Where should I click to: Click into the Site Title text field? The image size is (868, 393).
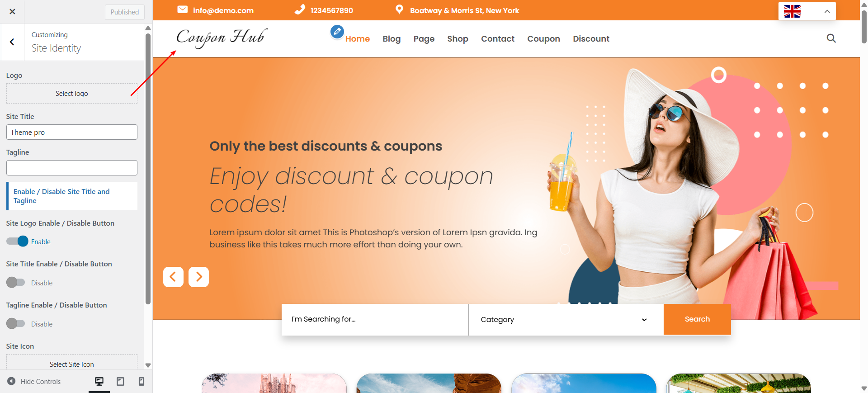[x=72, y=132]
